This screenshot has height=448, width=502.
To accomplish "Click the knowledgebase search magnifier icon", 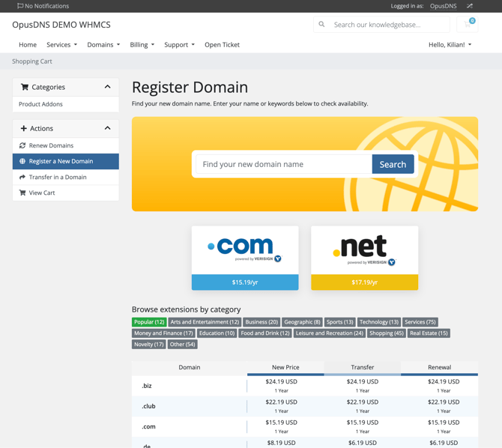I will (321, 24).
